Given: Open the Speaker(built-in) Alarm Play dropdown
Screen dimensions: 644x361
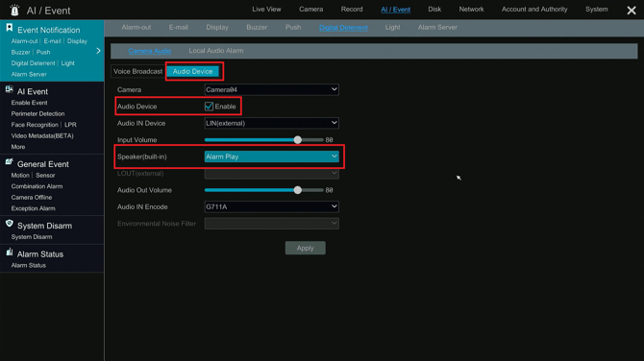Looking at the screenshot, I should tap(271, 156).
